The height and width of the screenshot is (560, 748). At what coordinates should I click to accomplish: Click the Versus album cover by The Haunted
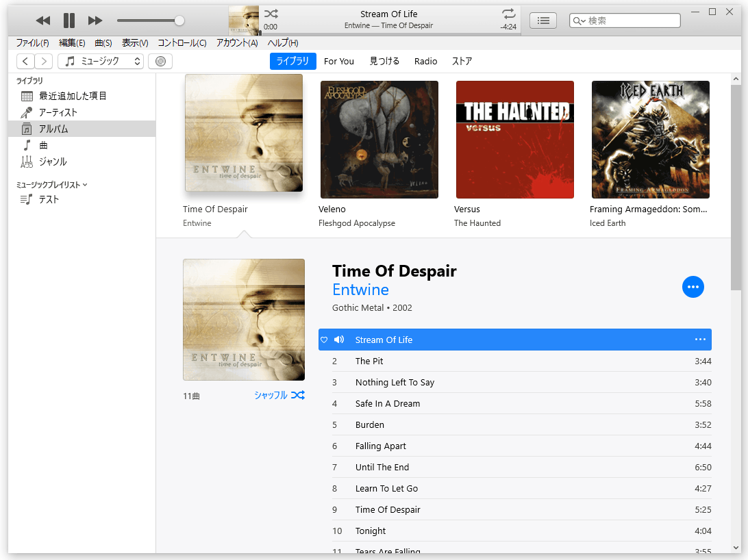(x=514, y=140)
